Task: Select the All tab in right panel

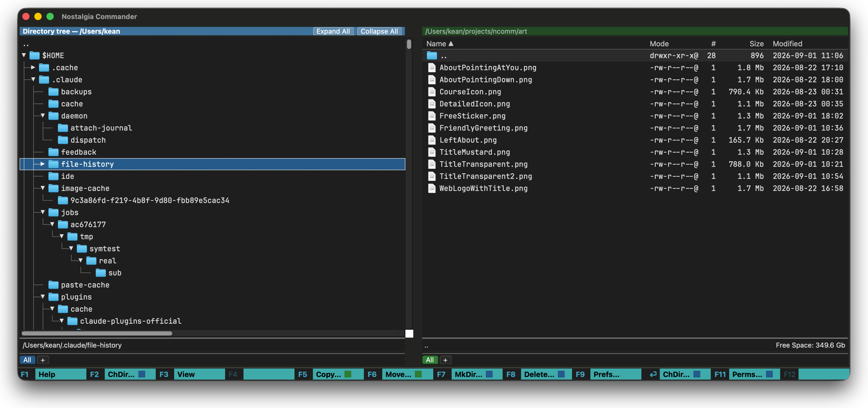Action: 430,360
